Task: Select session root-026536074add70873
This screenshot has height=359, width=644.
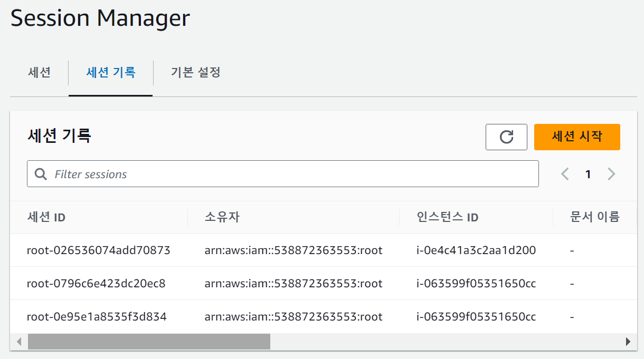Action: point(99,250)
